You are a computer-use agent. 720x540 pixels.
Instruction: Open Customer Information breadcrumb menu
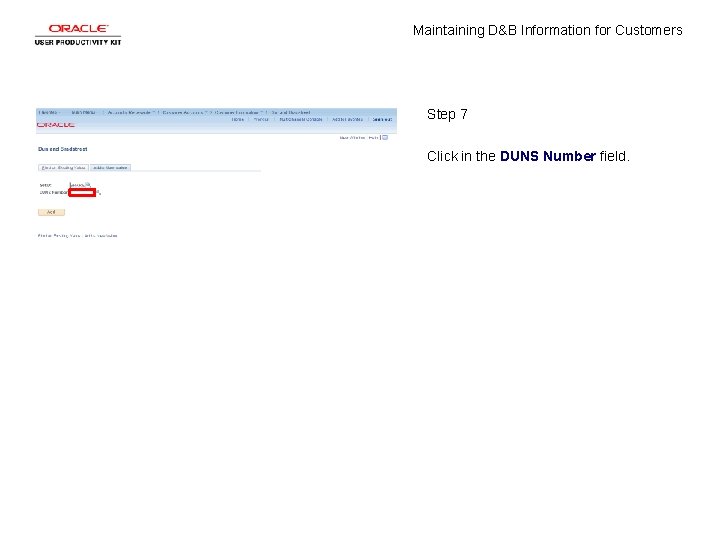(238, 112)
